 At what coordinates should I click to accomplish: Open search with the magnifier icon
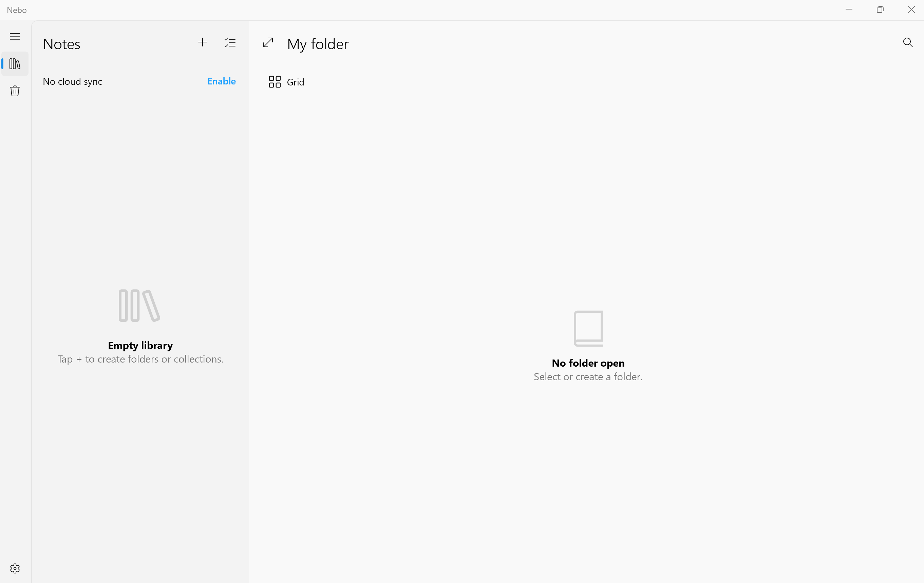coord(907,43)
